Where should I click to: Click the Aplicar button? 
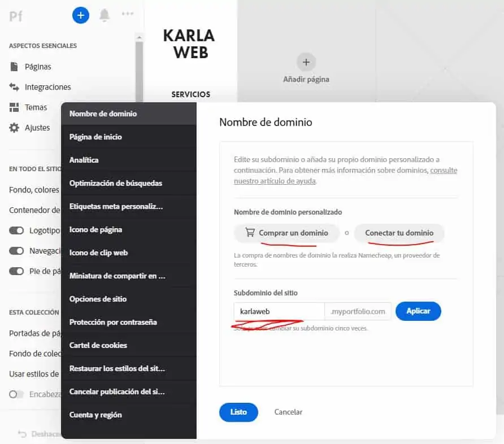pos(418,311)
